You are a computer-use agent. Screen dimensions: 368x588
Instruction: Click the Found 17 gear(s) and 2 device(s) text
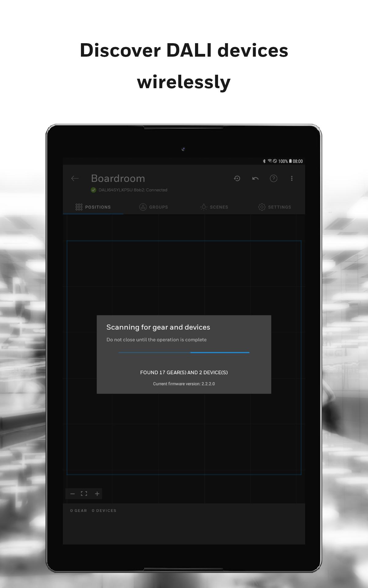click(184, 372)
